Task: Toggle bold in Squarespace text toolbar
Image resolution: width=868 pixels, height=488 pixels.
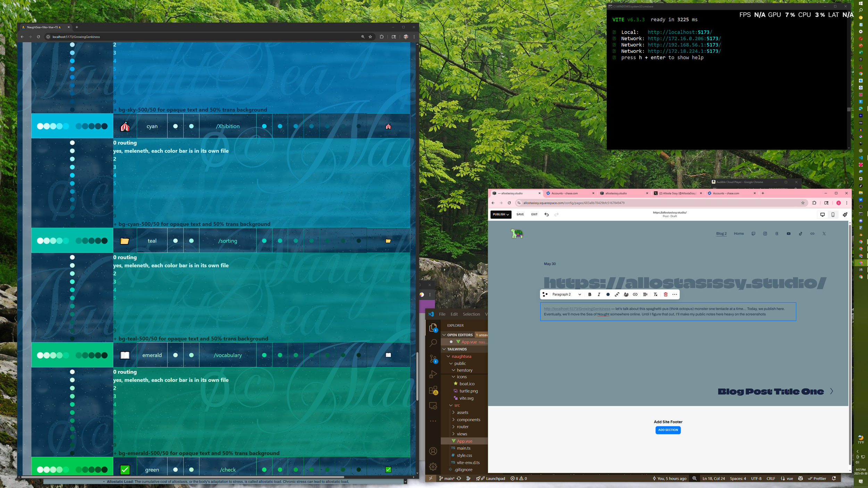Action: [590, 294]
